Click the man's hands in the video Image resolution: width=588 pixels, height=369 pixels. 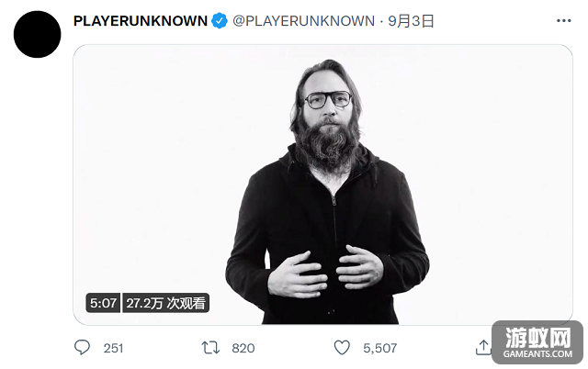tap(325, 271)
